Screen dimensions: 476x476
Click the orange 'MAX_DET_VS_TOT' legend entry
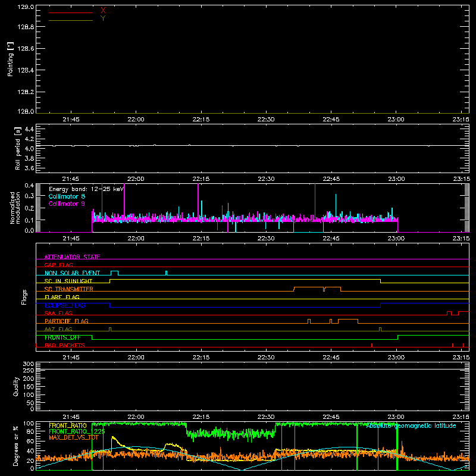74,437
